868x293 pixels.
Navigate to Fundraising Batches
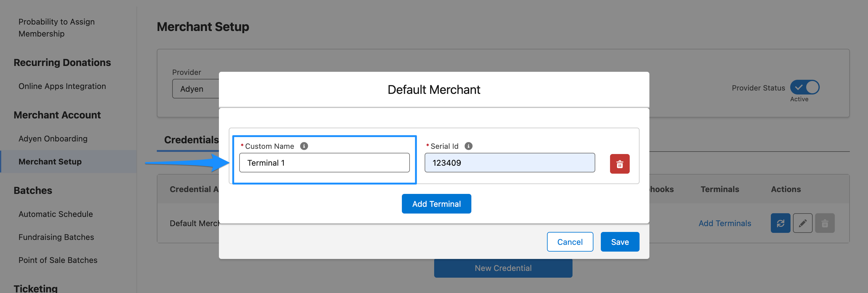click(x=56, y=237)
